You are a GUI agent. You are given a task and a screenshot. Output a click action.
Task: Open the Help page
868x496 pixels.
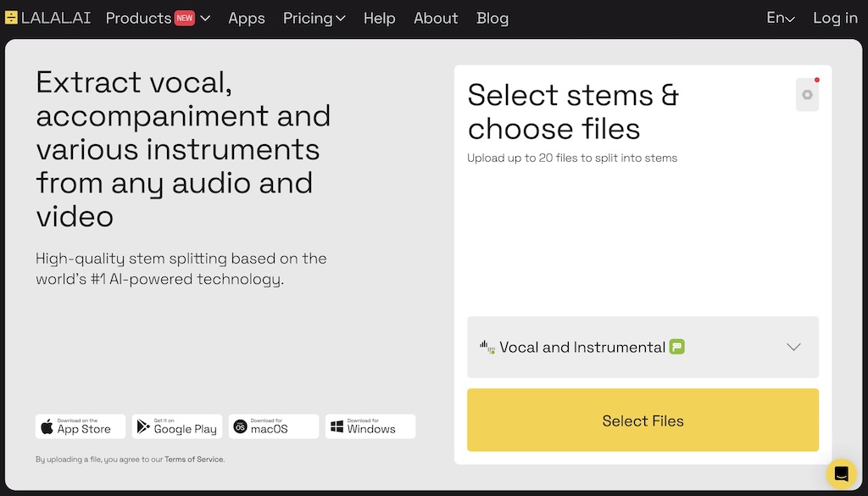379,18
